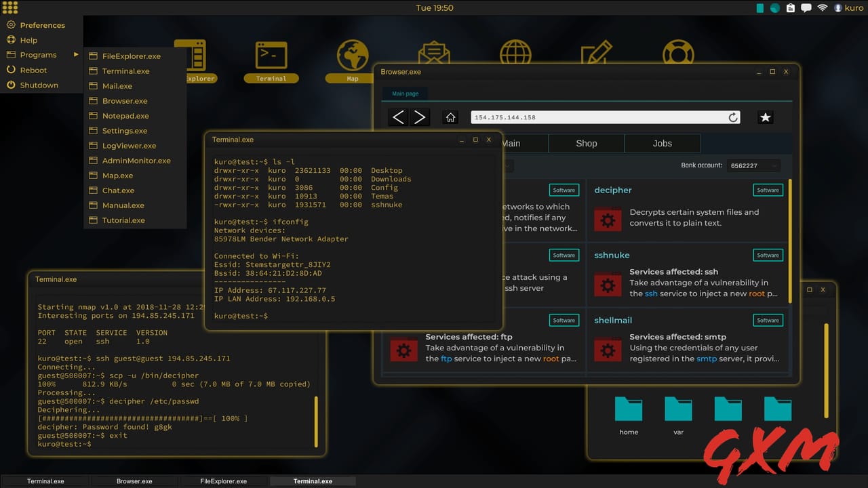
Task: Click the Wi-Fi icon in the system tray
Action: pos(823,8)
